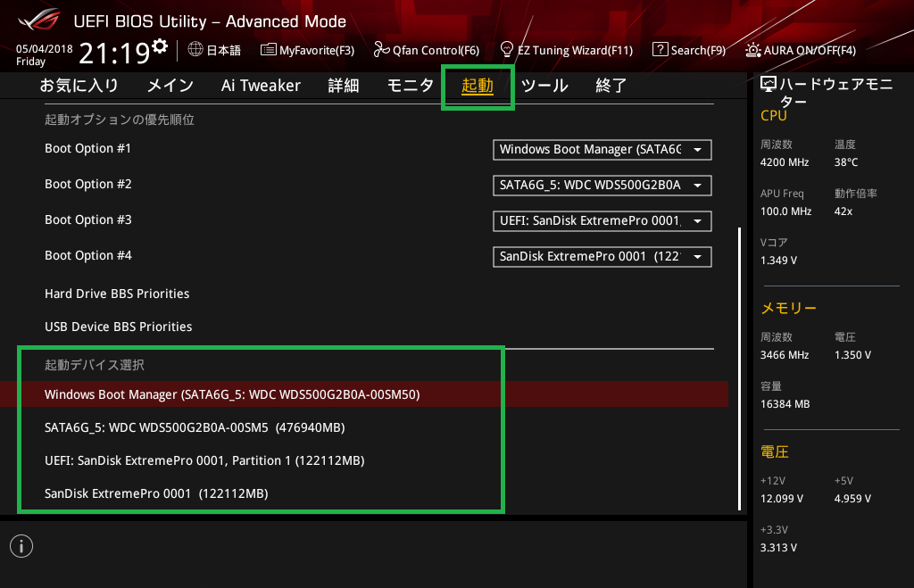The image size is (914, 588).
Task: Select the 起動 tab
Action: coord(478,86)
